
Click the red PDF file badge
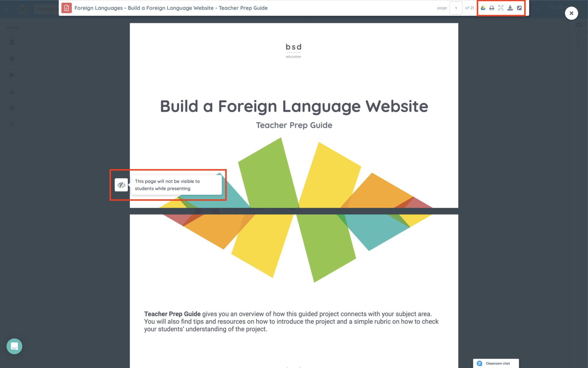(x=66, y=8)
